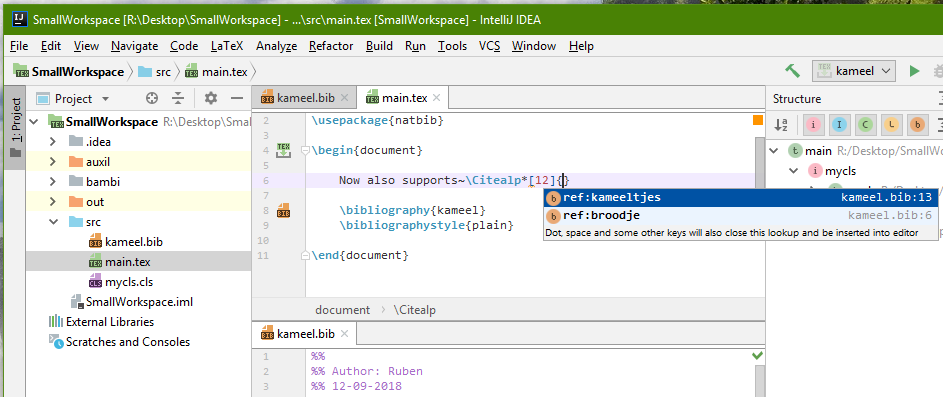Hide the Project tool window
Screen dimensions: 943x397
(237, 99)
